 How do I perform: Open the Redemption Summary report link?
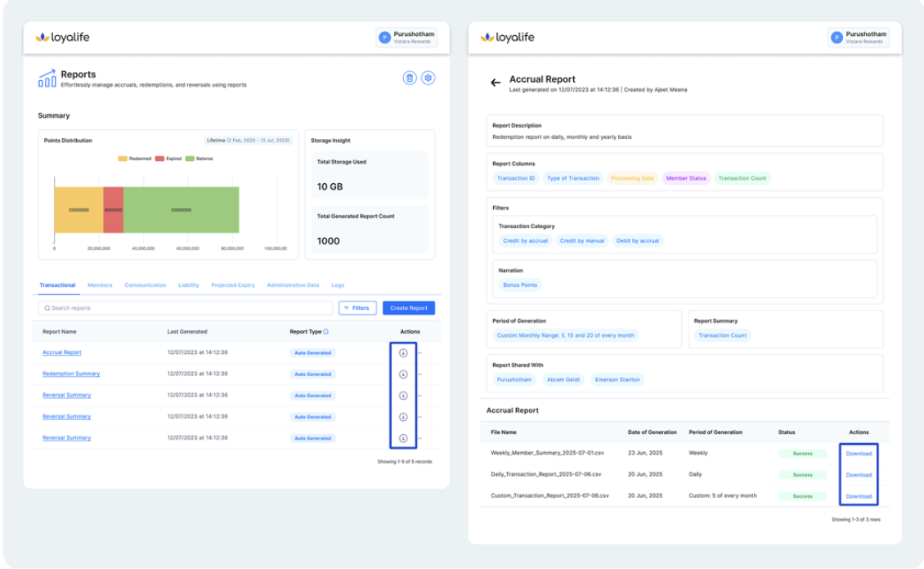tap(71, 374)
